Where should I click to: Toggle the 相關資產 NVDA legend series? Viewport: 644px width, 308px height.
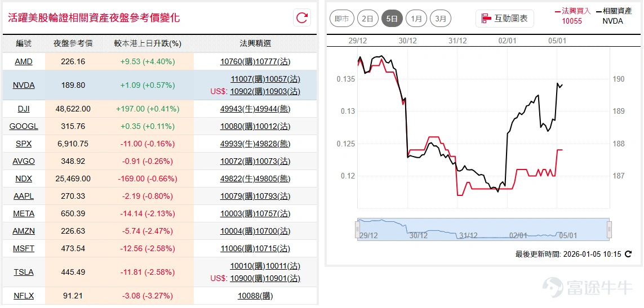tap(613, 16)
